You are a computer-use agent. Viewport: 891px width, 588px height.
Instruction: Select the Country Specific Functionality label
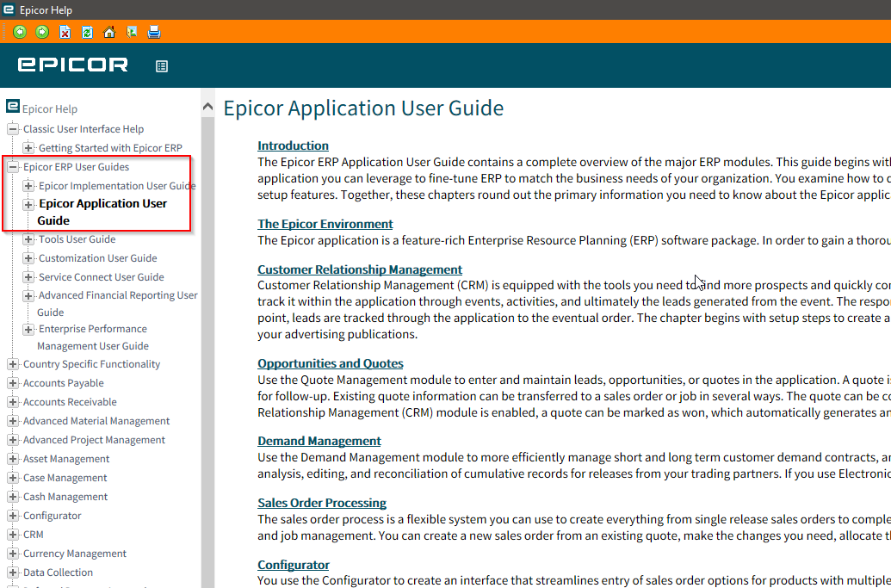click(x=91, y=364)
